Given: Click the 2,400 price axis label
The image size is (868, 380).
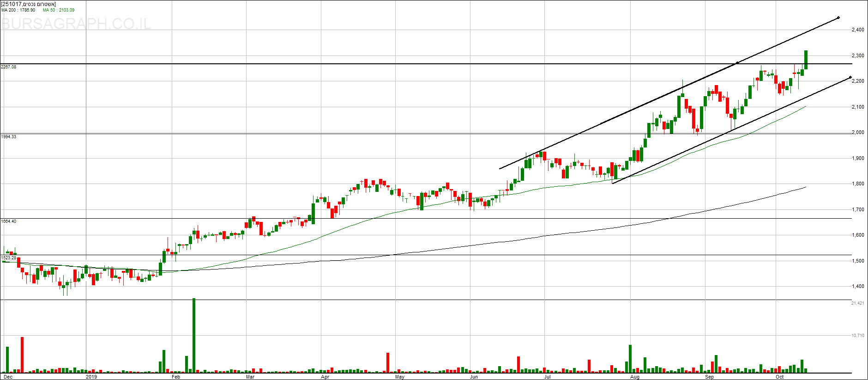Looking at the screenshot, I should click(x=858, y=30).
